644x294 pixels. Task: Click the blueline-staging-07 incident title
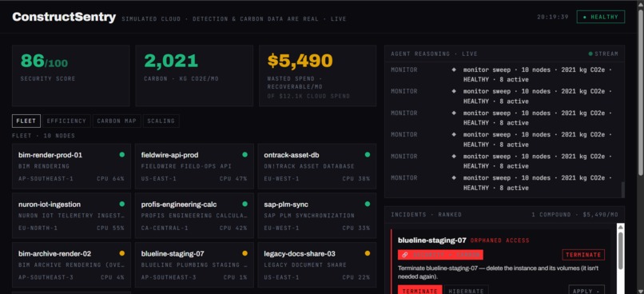pyautogui.click(x=432, y=240)
